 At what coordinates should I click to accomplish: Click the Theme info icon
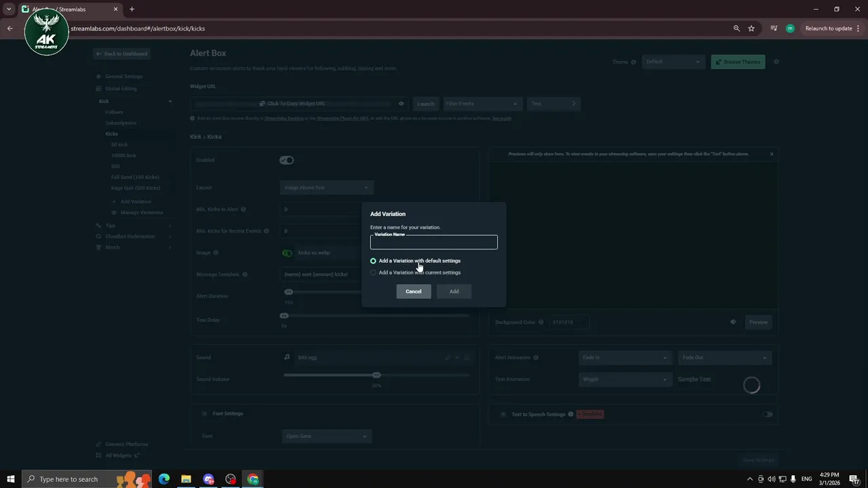633,62
